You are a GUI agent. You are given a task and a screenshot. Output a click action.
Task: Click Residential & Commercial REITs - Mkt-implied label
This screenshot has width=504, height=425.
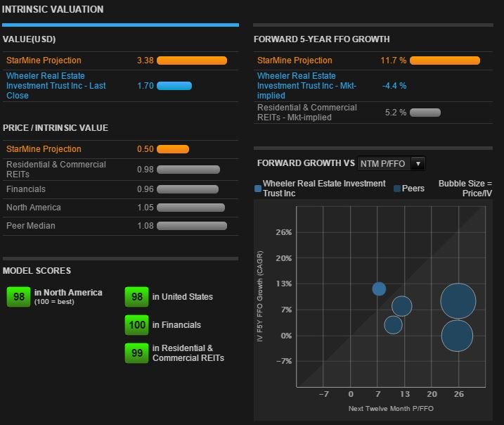click(x=307, y=113)
